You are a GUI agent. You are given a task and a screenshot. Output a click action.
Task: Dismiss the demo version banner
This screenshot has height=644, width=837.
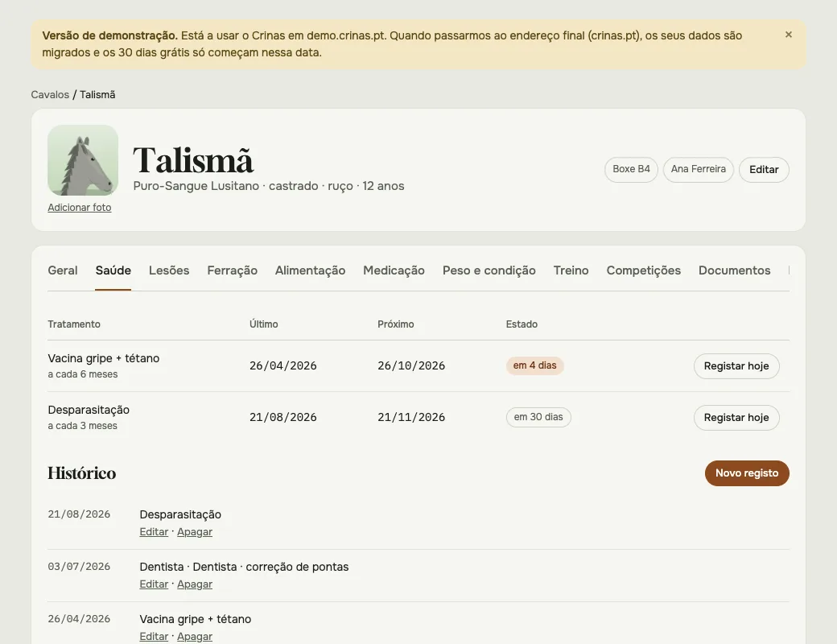[x=789, y=35]
